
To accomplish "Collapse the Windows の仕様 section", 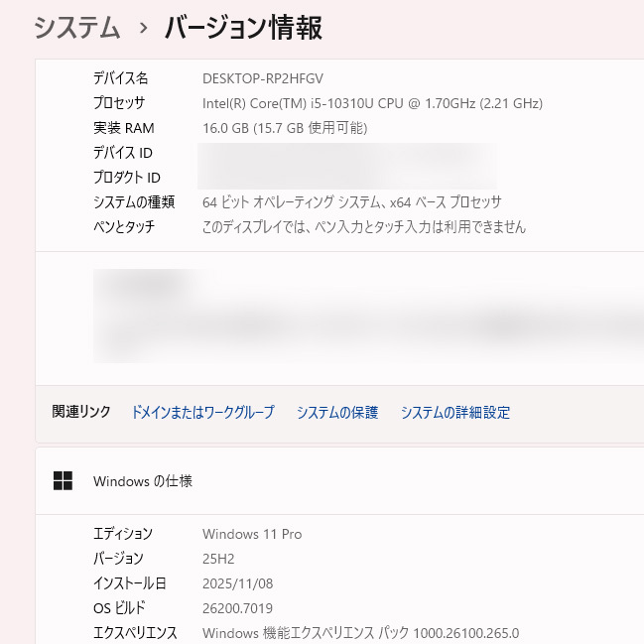I will click(337, 481).
